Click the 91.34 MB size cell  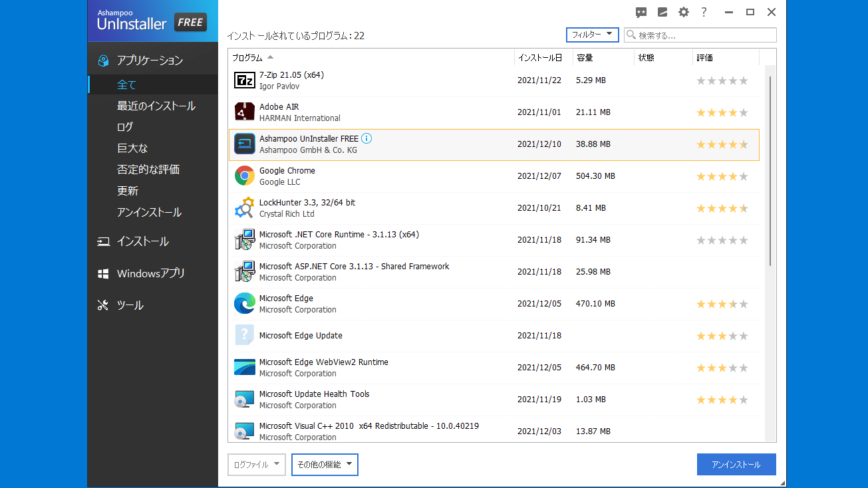pyautogui.click(x=593, y=240)
